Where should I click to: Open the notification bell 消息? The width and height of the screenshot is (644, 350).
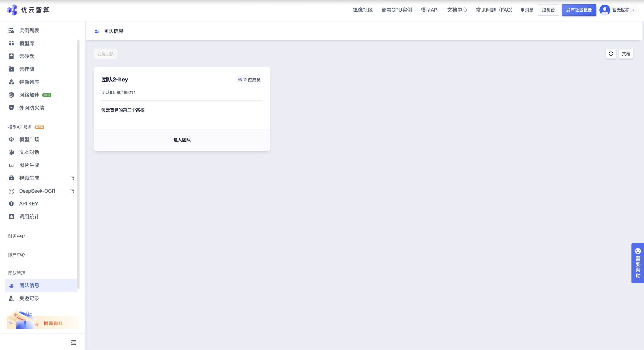(527, 10)
